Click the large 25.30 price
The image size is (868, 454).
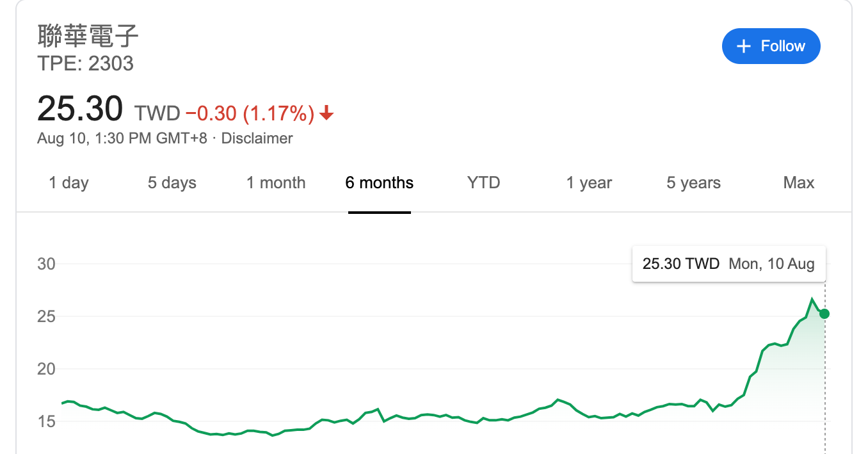pyautogui.click(x=80, y=108)
